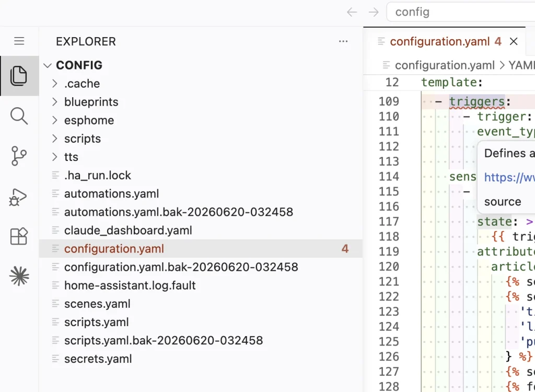Open scenes.yaml file
This screenshot has height=392, width=535.
coord(201,304)
